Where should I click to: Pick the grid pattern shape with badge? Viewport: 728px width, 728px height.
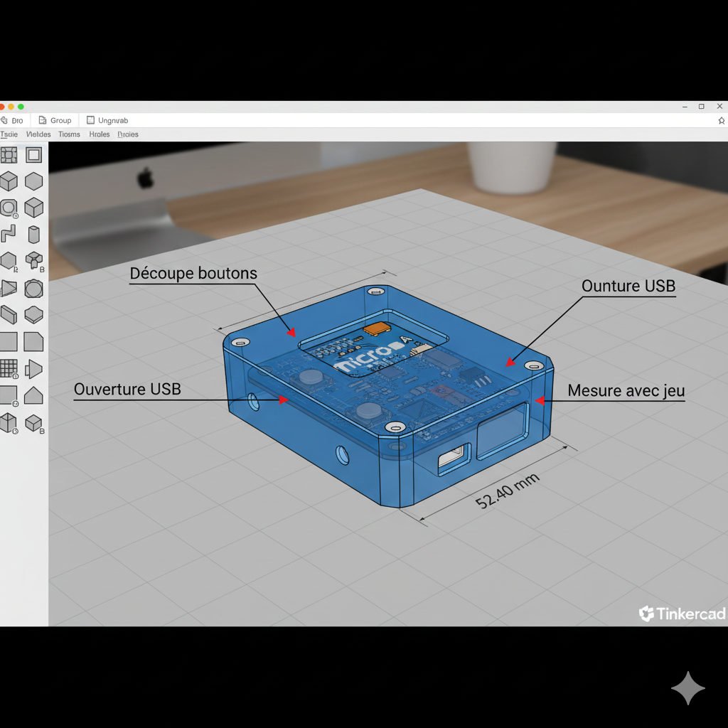point(9,368)
